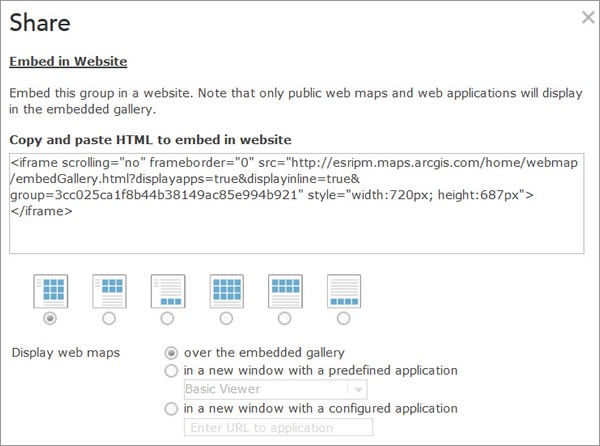The height and width of the screenshot is (446, 600).
Task: Select the radio button under the fourth layout
Action: (226, 318)
